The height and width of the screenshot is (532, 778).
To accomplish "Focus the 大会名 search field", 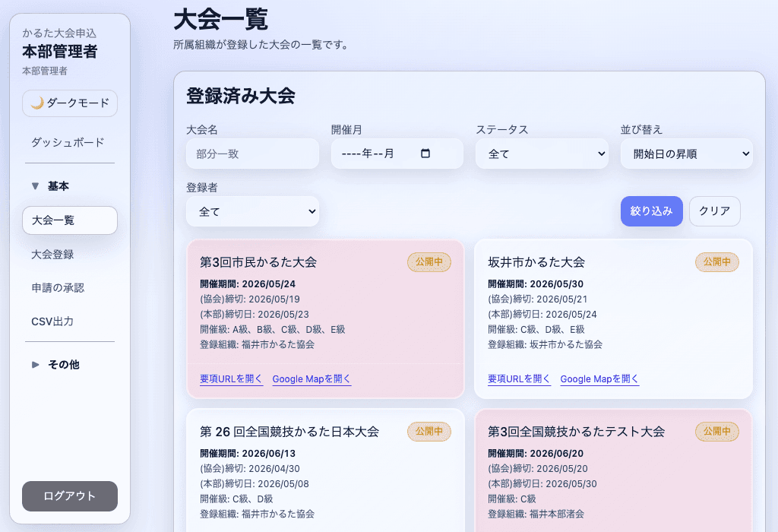I will click(x=252, y=154).
